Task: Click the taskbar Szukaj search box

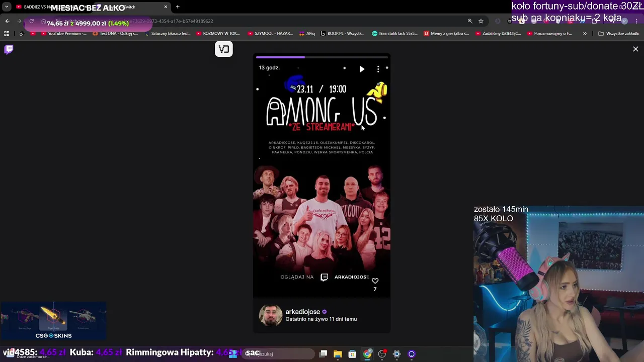Action: click(x=278, y=354)
